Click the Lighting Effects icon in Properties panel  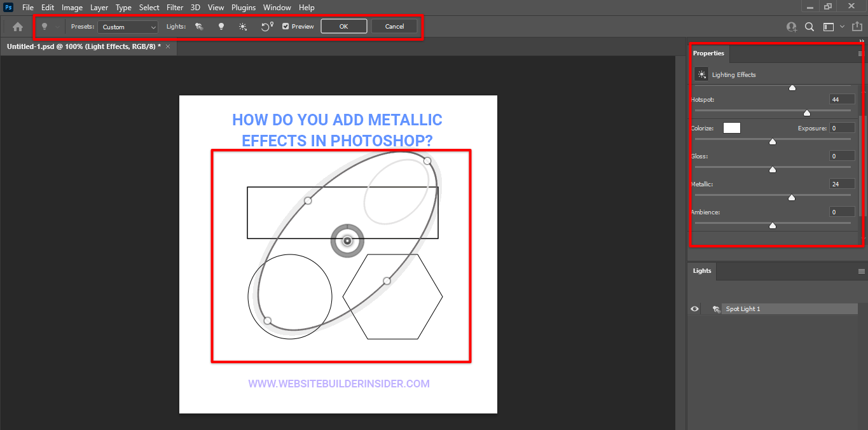point(701,74)
